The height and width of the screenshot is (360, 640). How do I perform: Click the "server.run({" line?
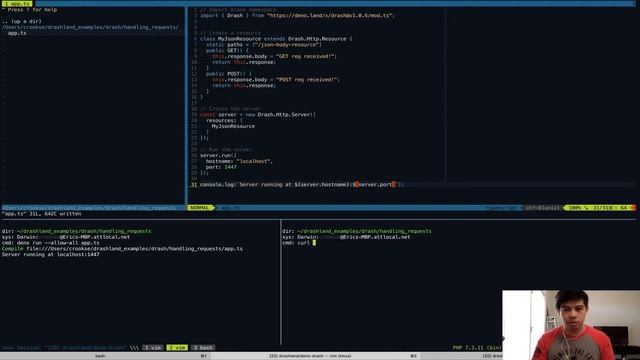coord(218,156)
